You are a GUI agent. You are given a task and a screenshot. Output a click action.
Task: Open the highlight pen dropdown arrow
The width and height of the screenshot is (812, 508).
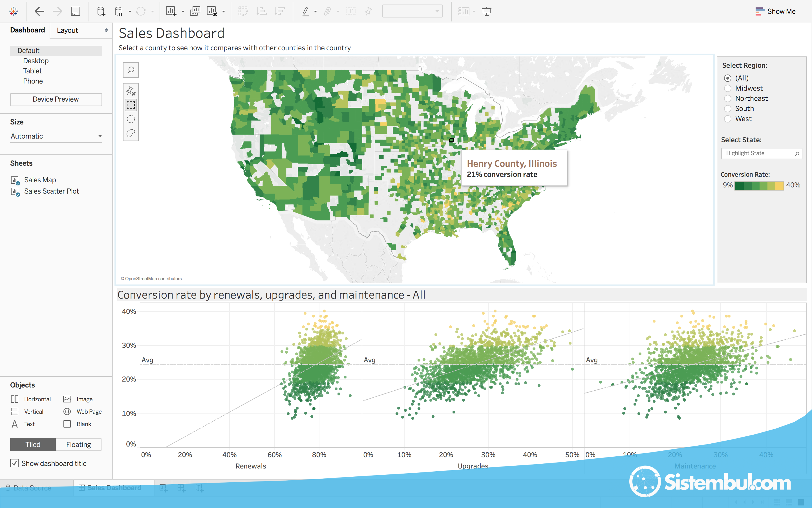coord(315,11)
